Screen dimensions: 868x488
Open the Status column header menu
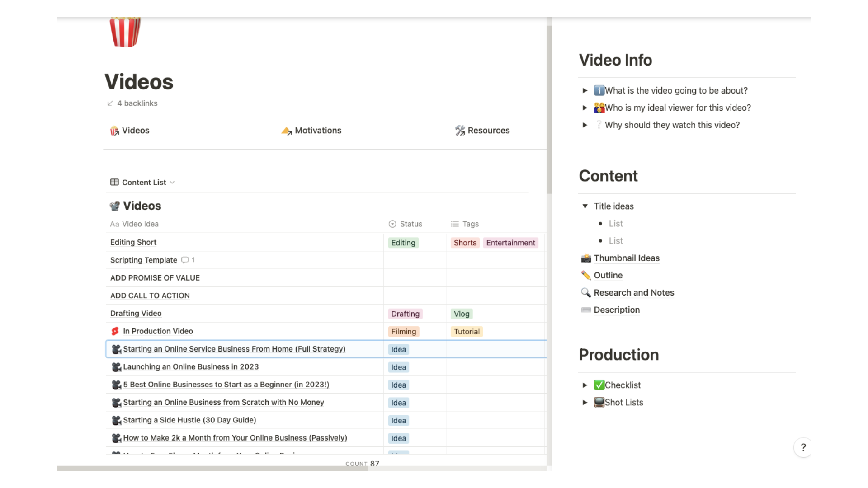[x=410, y=224]
